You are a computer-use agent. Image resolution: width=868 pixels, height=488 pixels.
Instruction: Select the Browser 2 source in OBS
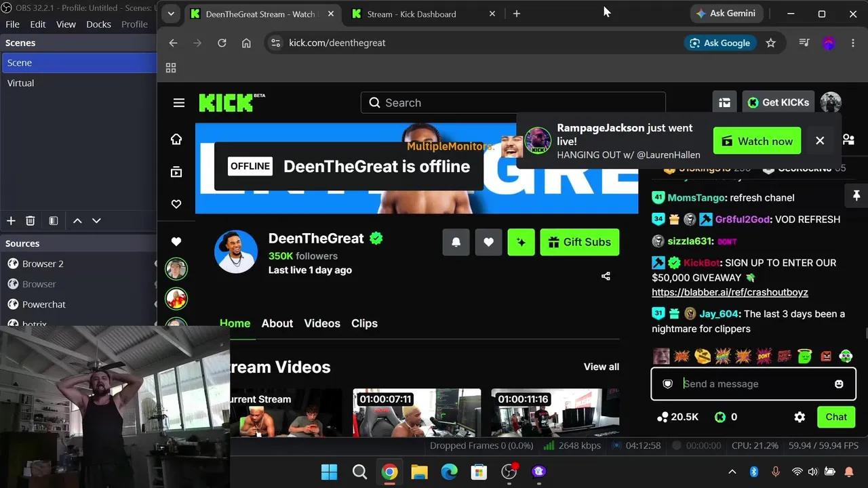click(79, 264)
